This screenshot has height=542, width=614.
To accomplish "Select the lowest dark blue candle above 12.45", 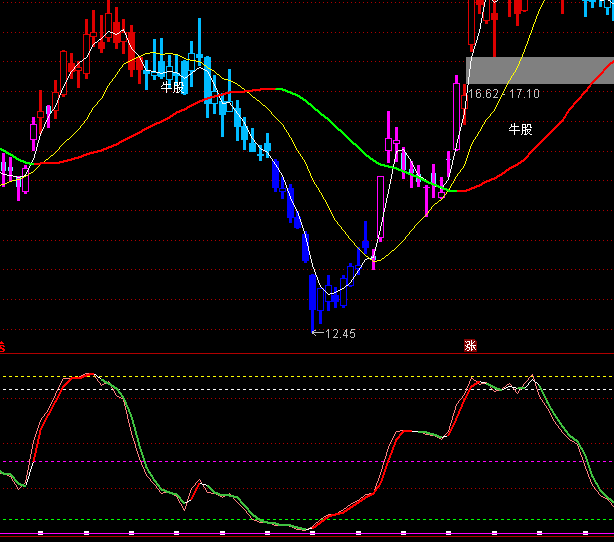I will click(x=313, y=296).
